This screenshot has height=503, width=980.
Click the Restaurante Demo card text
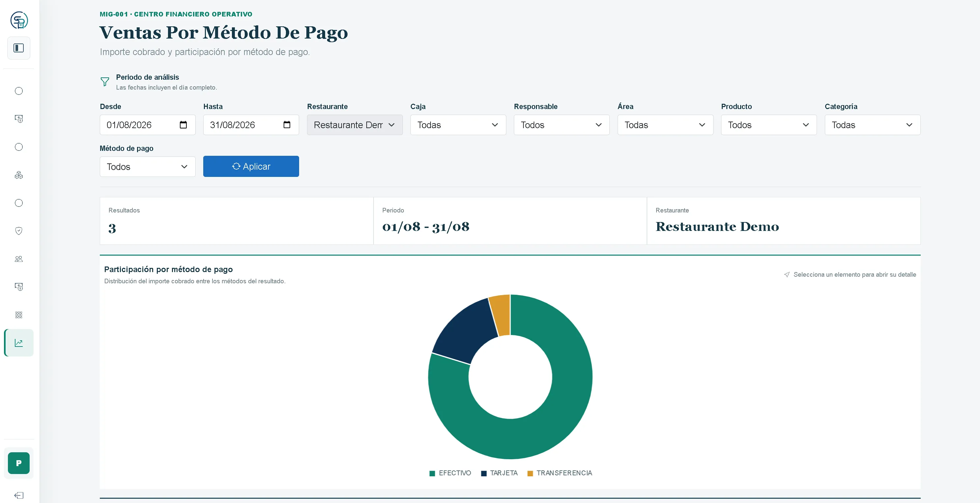click(717, 227)
